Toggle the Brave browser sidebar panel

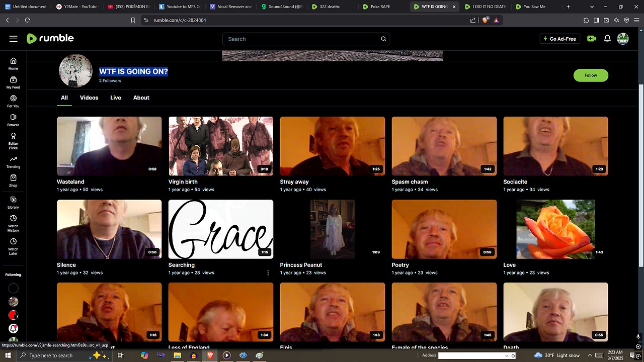tap(596, 20)
